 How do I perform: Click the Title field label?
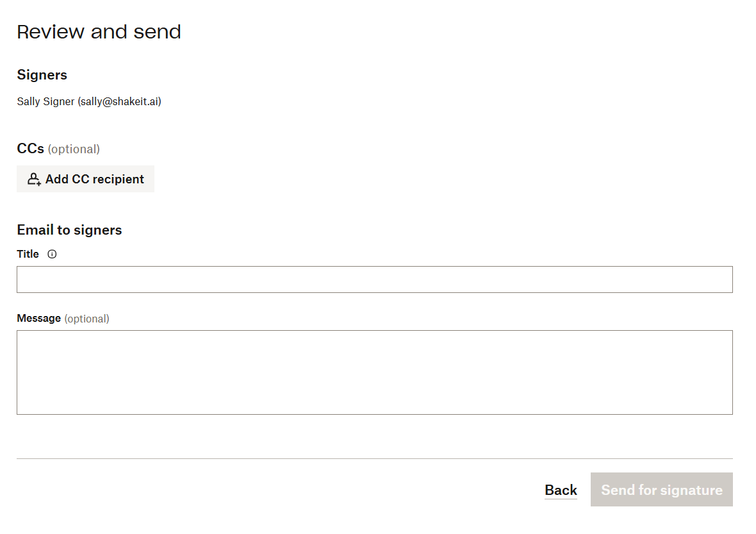(x=28, y=254)
